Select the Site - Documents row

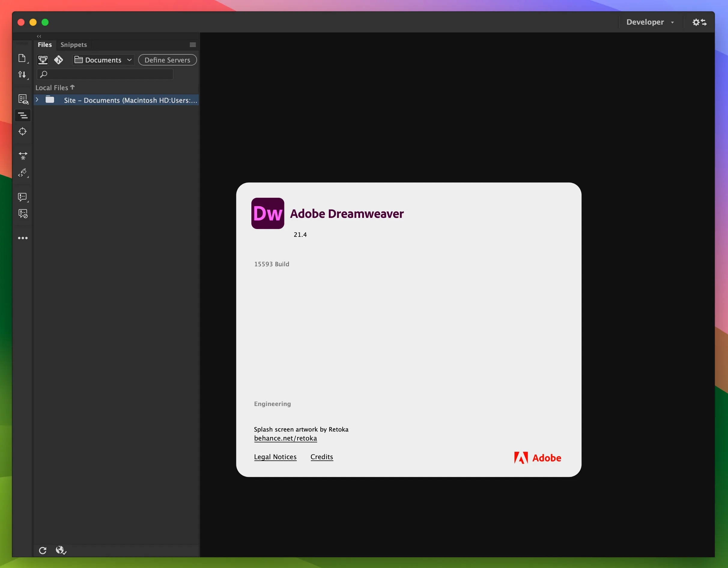tap(116, 100)
